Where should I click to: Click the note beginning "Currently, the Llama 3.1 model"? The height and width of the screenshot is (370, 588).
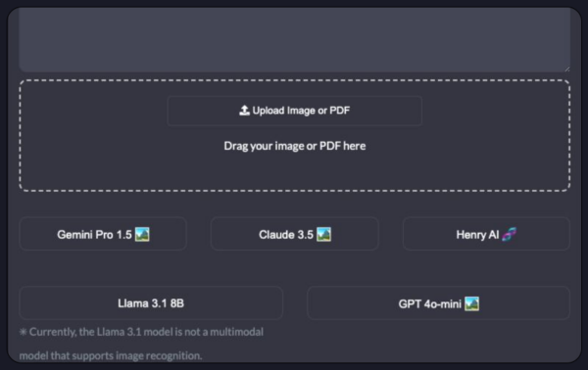pyautogui.click(x=146, y=332)
